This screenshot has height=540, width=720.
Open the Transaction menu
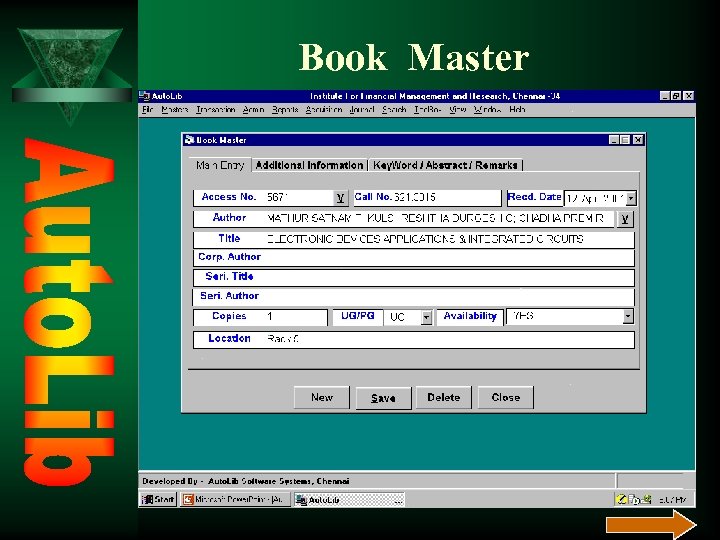pyautogui.click(x=215, y=110)
